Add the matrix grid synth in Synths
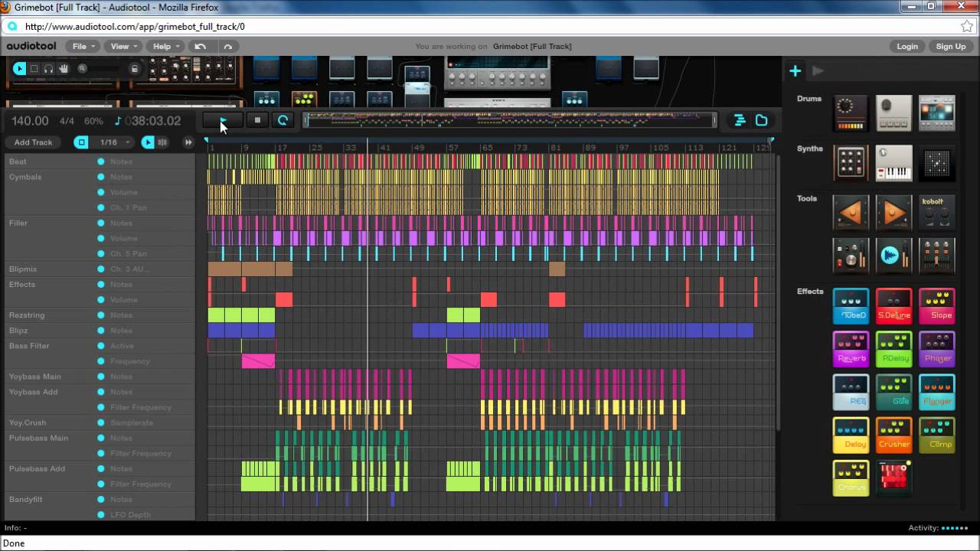 [x=936, y=163]
